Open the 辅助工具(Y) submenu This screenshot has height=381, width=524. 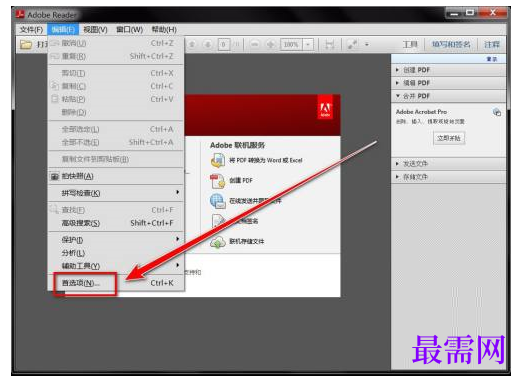coord(116,266)
